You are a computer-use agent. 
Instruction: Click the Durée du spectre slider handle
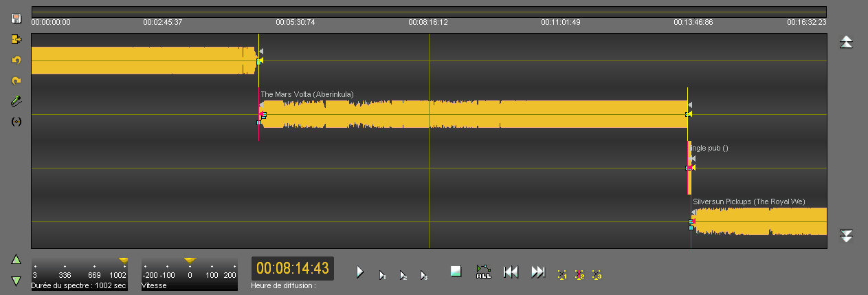pyautogui.click(x=123, y=261)
